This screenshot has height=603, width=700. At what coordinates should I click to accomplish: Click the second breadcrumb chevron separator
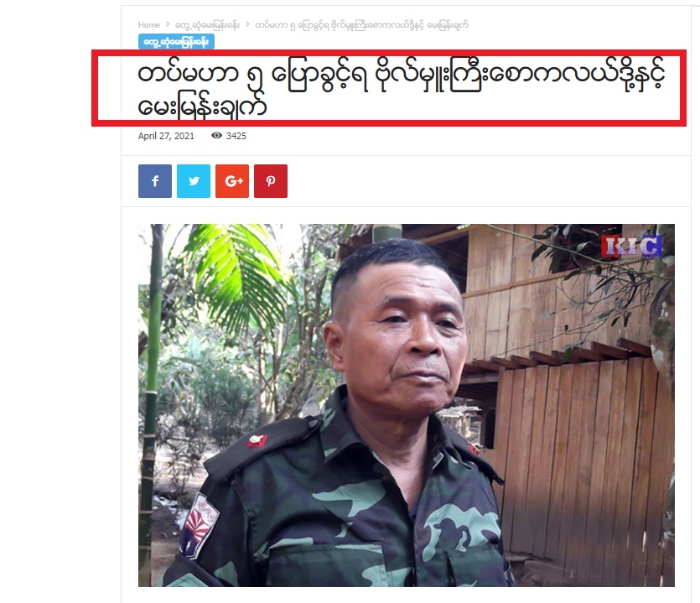click(248, 24)
